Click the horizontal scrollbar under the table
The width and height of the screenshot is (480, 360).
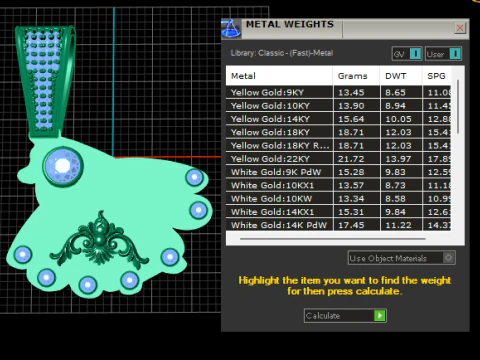pyautogui.click(x=333, y=239)
